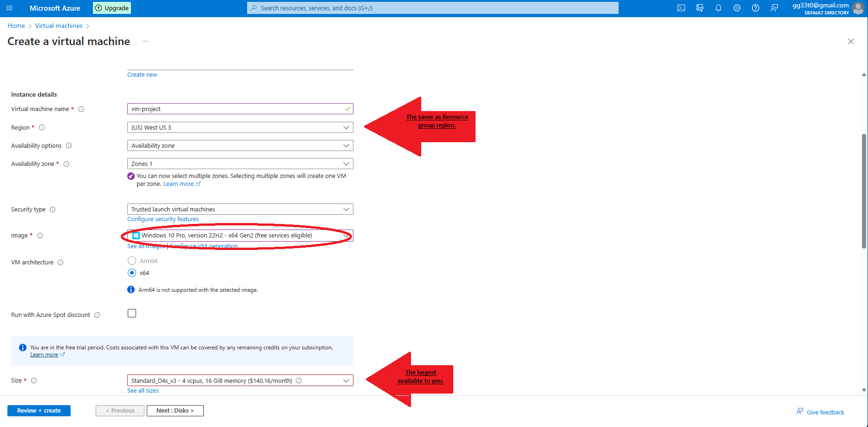Open the portal hamburger menu icon
868x427 pixels.
coord(9,7)
